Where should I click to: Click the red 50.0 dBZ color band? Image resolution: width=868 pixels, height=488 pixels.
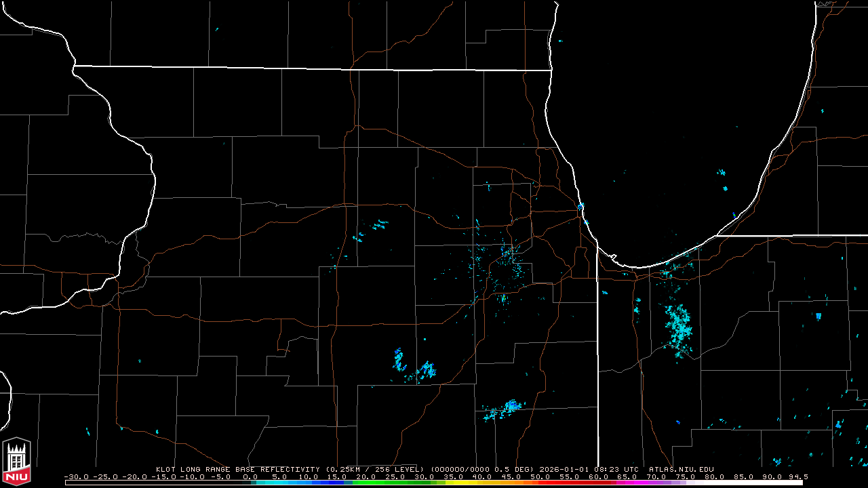coord(540,483)
